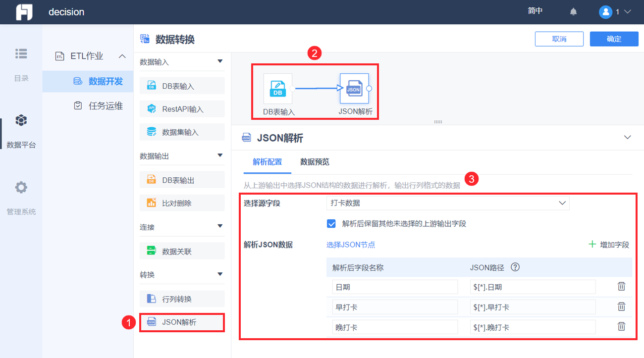Switch to the 解析配置 tab
The height and width of the screenshot is (358, 644).
(268, 162)
